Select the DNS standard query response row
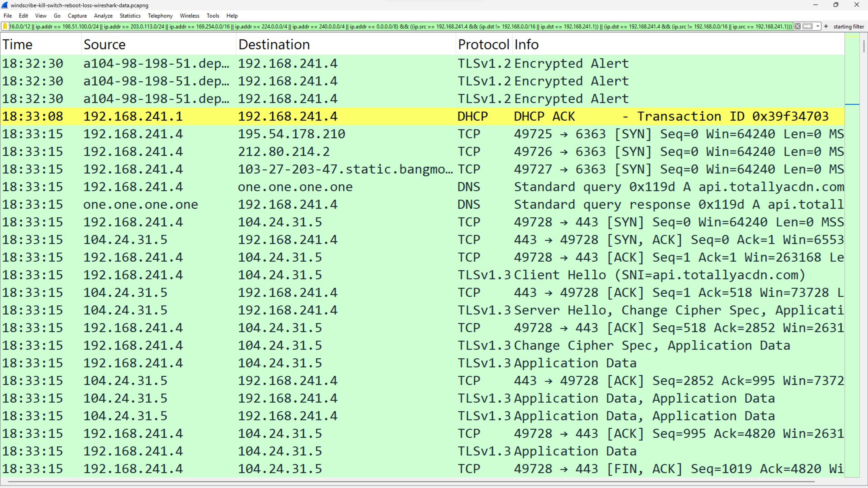The width and height of the screenshot is (868, 488). click(x=404, y=205)
